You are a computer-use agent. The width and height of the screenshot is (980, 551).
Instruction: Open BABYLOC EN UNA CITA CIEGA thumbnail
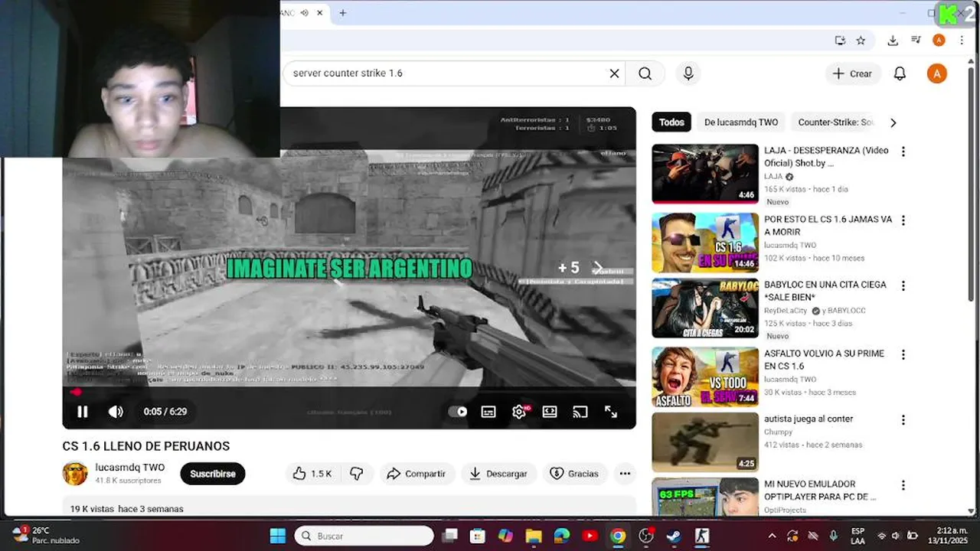click(x=705, y=308)
